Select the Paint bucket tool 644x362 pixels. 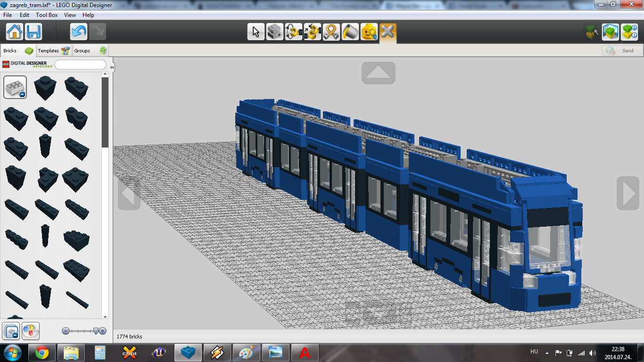[350, 32]
